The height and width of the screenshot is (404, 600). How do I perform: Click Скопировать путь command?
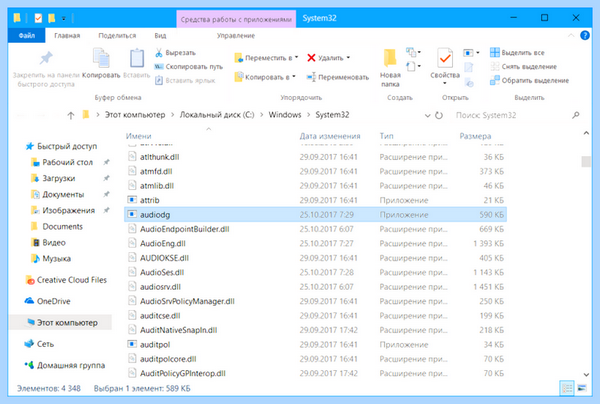189,67
